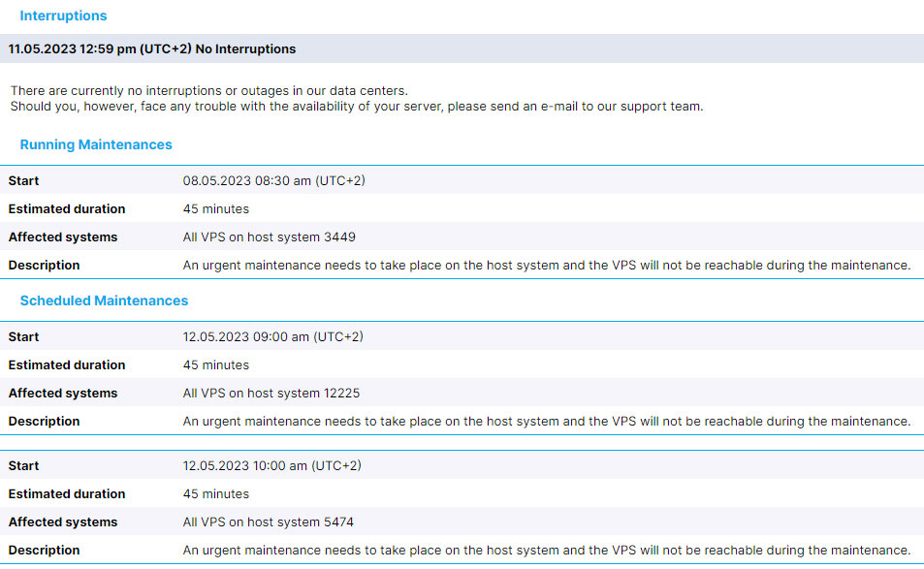The width and height of the screenshot is (924, 569).
Task: Click the description text for host 5474 maintenance
Action: pos(547,551)
